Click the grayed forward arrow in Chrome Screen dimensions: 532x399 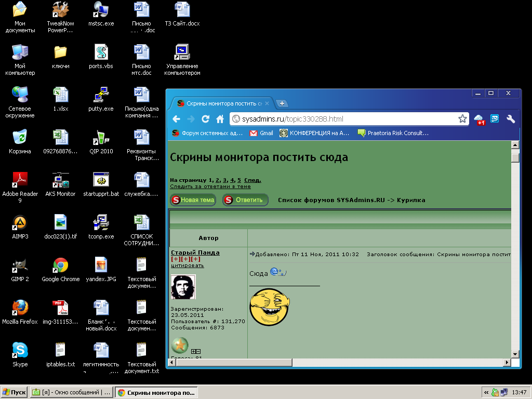[191, 119]
